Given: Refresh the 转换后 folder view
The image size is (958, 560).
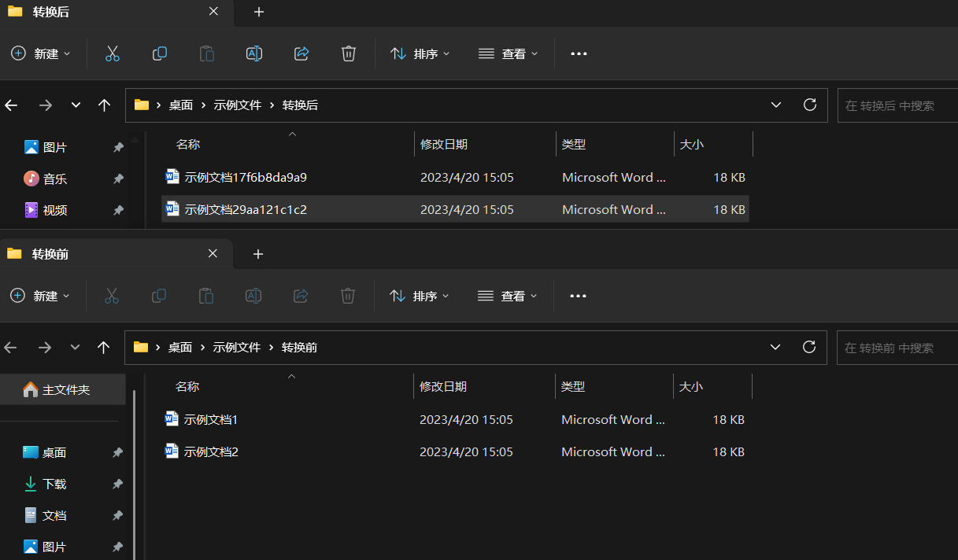Looking at the screenshot, I should 809,105.
